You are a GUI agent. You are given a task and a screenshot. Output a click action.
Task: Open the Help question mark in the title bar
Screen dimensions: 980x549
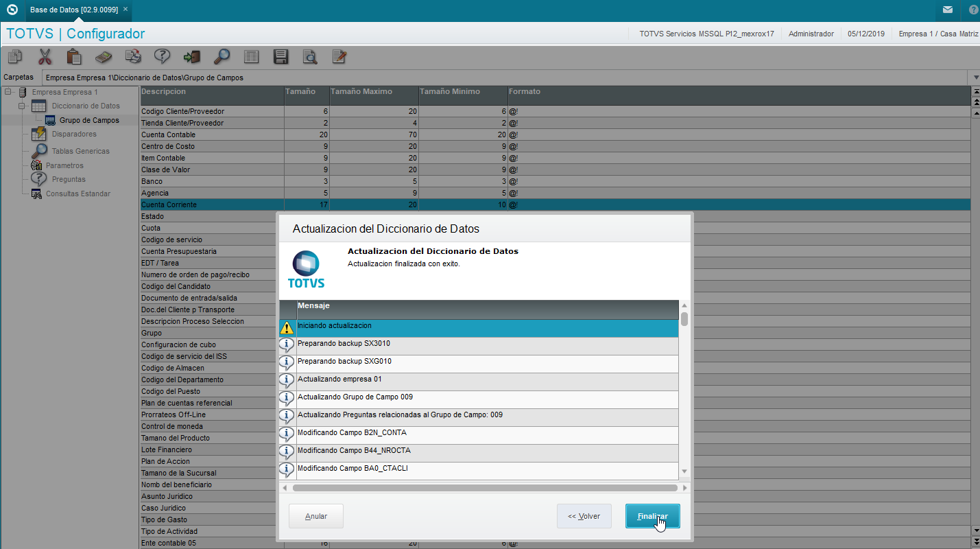coord(973,10)
